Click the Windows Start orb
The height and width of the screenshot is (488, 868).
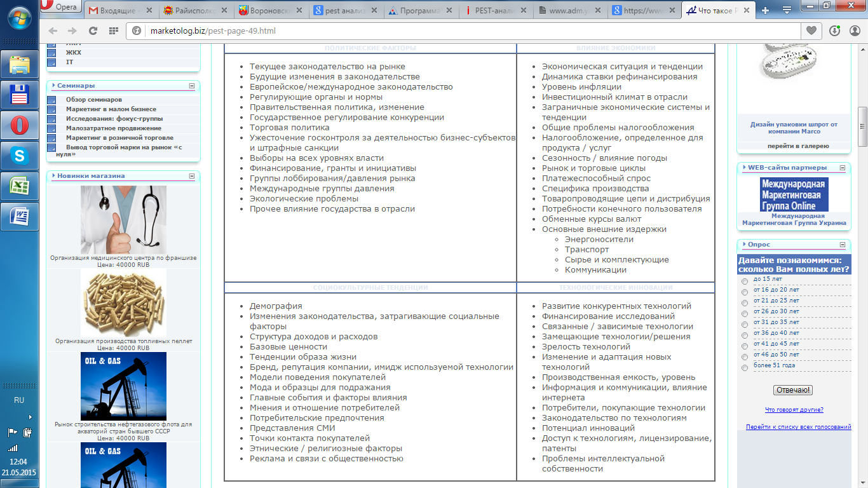click(x=20, y=18)
